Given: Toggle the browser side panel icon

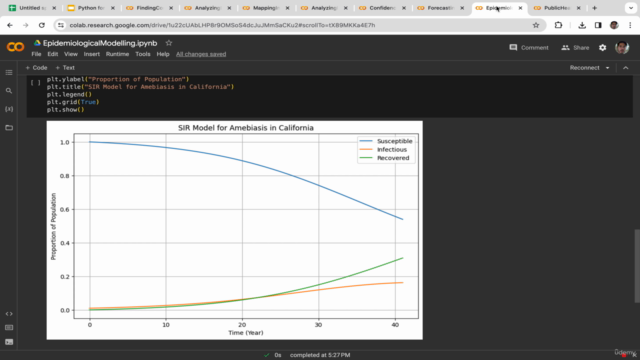Looking at the screenshot, I should (x=598, y=25).
